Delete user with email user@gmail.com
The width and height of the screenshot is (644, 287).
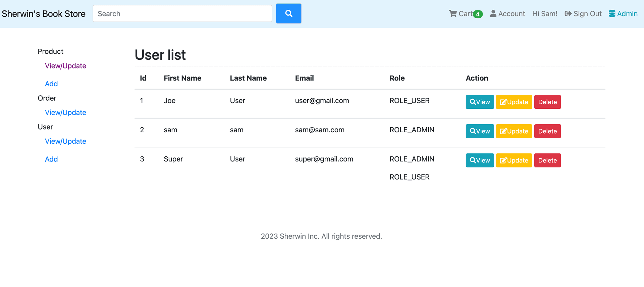547,102
